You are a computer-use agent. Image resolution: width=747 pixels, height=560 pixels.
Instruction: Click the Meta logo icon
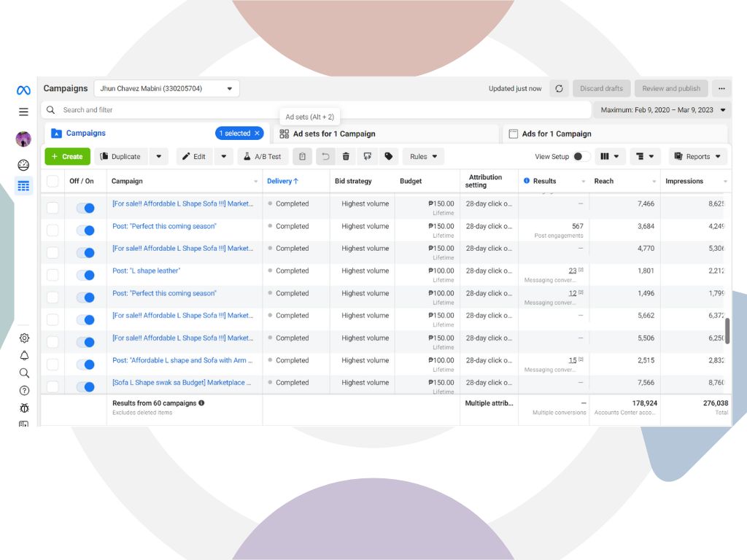(23, 90)
